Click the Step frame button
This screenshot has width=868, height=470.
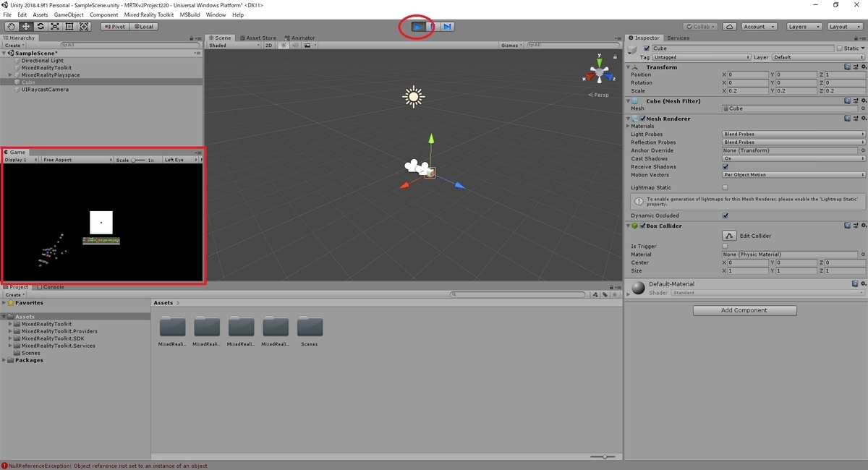pyautogui.click(x=447, y=27)
